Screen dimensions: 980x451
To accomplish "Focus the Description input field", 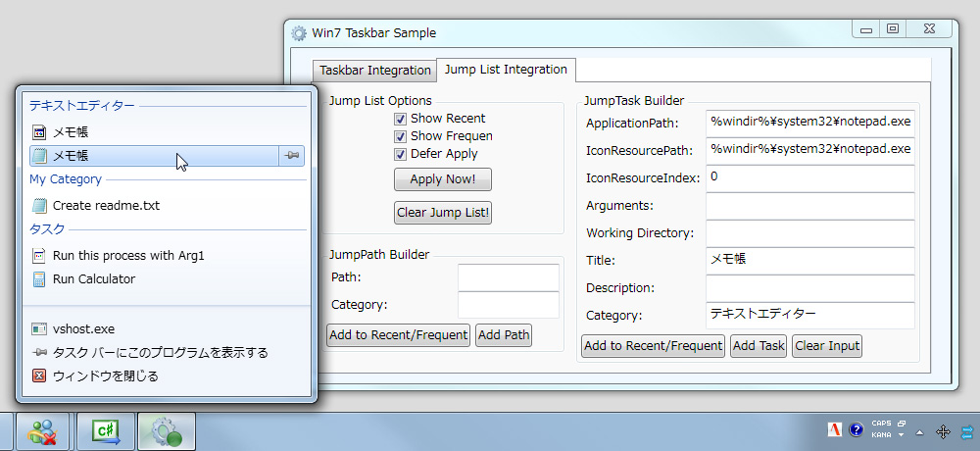I will tap(810, 288).
